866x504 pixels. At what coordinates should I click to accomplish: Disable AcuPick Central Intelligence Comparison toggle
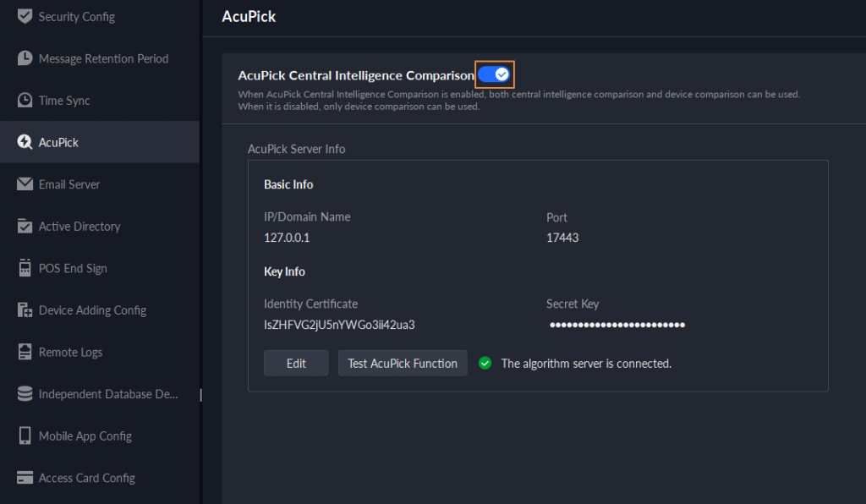495,75
